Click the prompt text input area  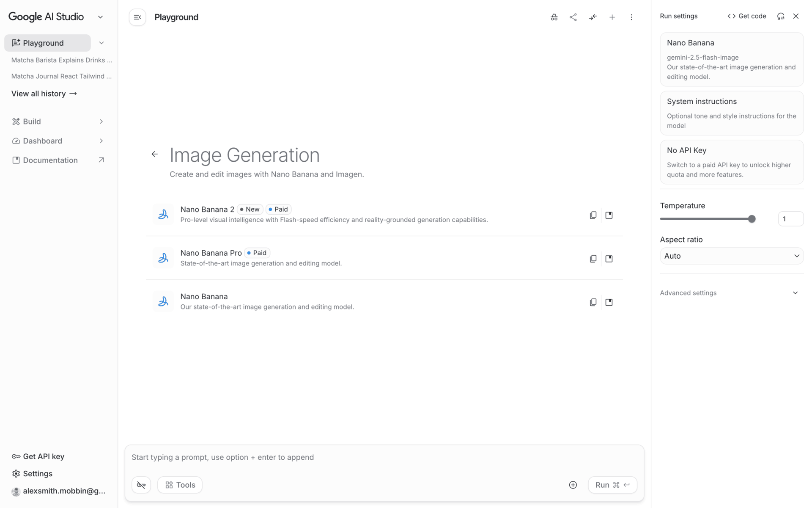(x=384, y=457)
